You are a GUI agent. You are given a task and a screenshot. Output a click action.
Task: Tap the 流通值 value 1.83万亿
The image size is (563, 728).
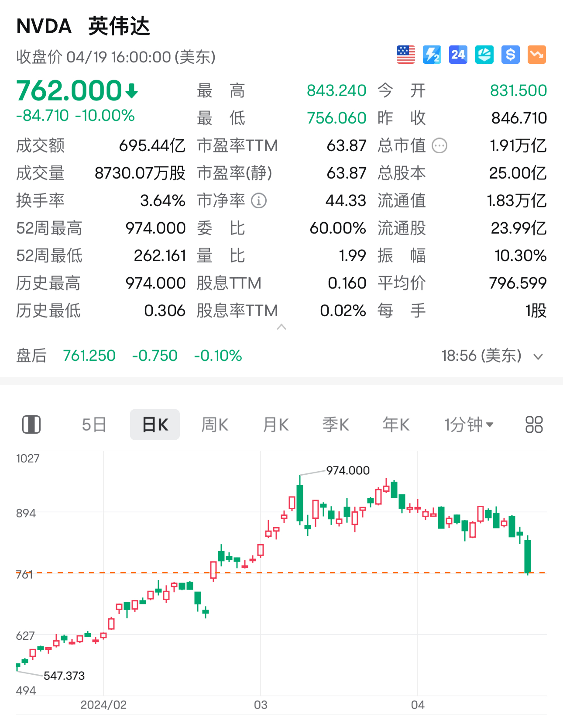(517, 201)
